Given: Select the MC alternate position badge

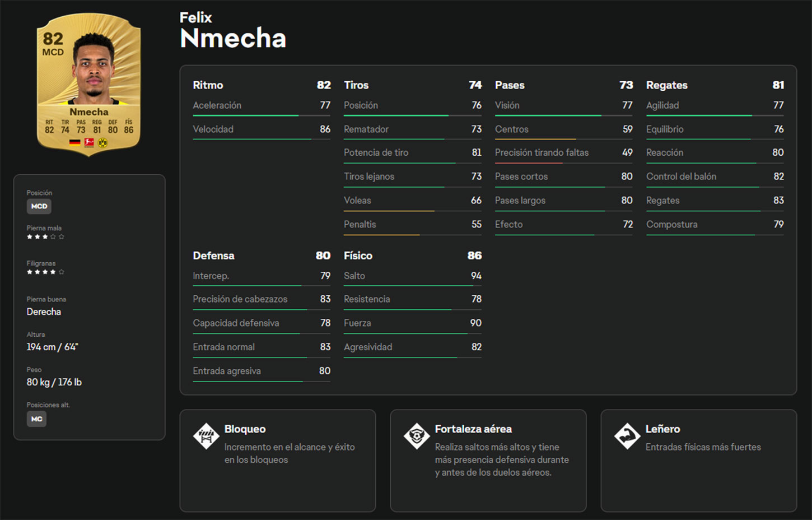Looking at the screenshot, I should 36,419.
